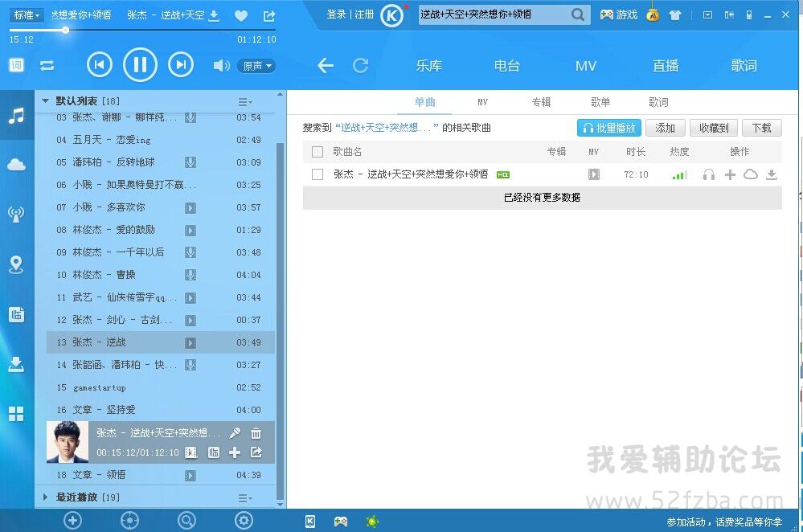803x532 pixels.
Task: Open local music note sidebar icon
Action: click(16, 116)
